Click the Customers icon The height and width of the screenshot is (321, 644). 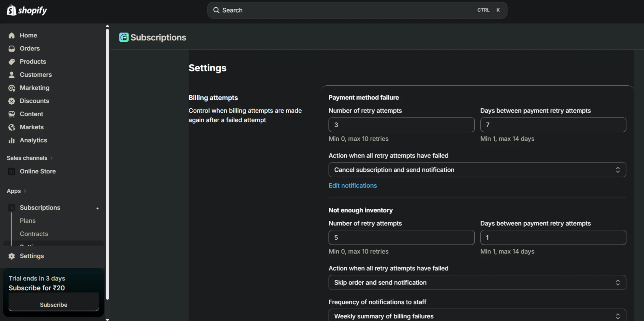pos(12,75)
